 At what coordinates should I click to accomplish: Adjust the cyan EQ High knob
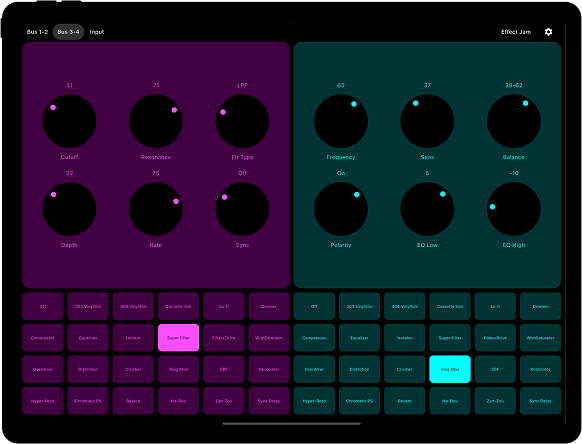click(x=514, y=209)
